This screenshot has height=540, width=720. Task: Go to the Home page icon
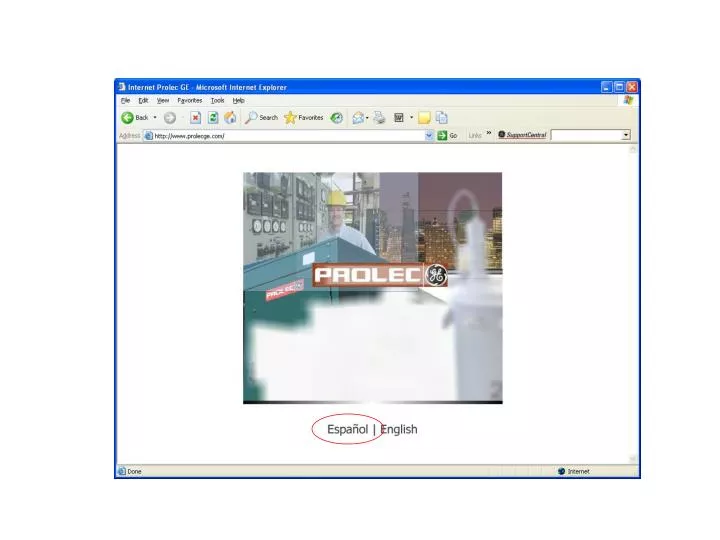pos(230,118)
